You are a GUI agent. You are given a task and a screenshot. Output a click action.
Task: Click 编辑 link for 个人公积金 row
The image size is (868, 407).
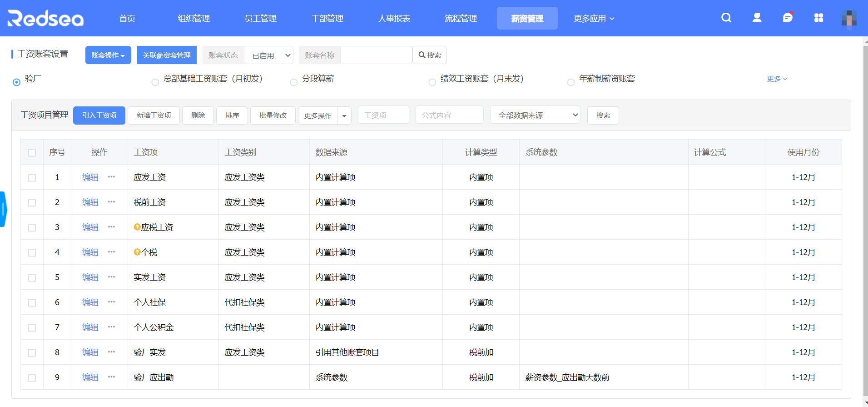point(90,327)
